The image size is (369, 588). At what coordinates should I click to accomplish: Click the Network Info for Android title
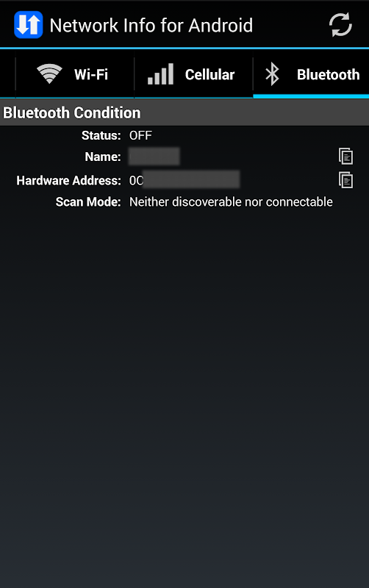coord(151,26)
